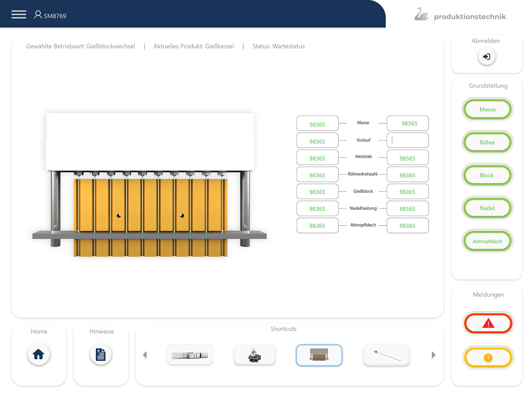The image size is (532, 399).
Task: Click the Heizstab row label
Action: (x=363, y=157)
